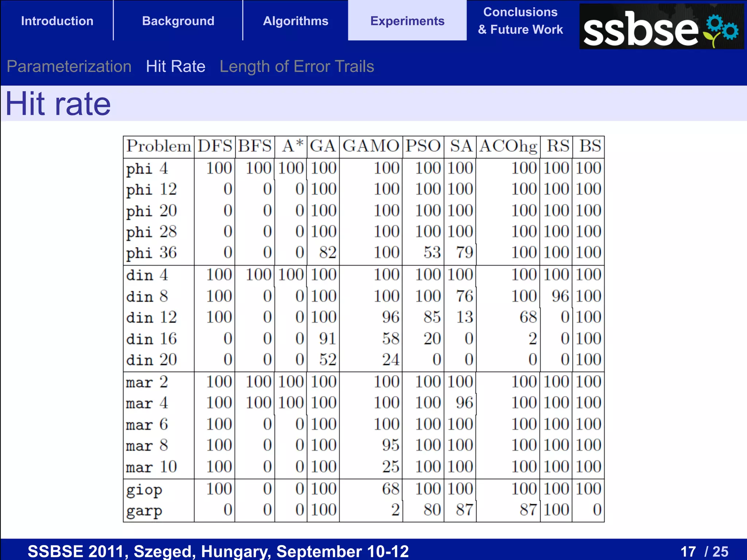Select the phi 20 row label
Image resolution: width=747 pixels, height=560 pixels.
pyautogui.click(x=151, y=211)
